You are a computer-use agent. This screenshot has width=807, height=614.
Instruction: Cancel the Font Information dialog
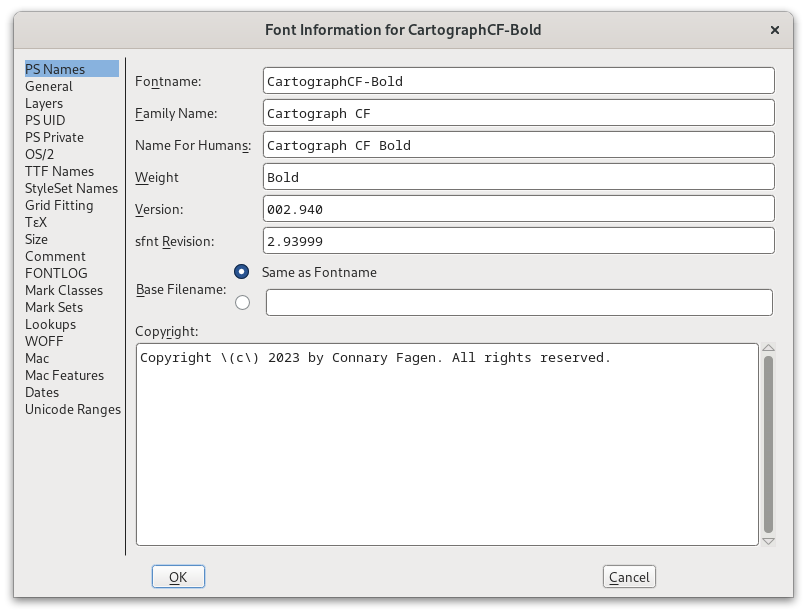pyautogui.click(x=628, y=576)
